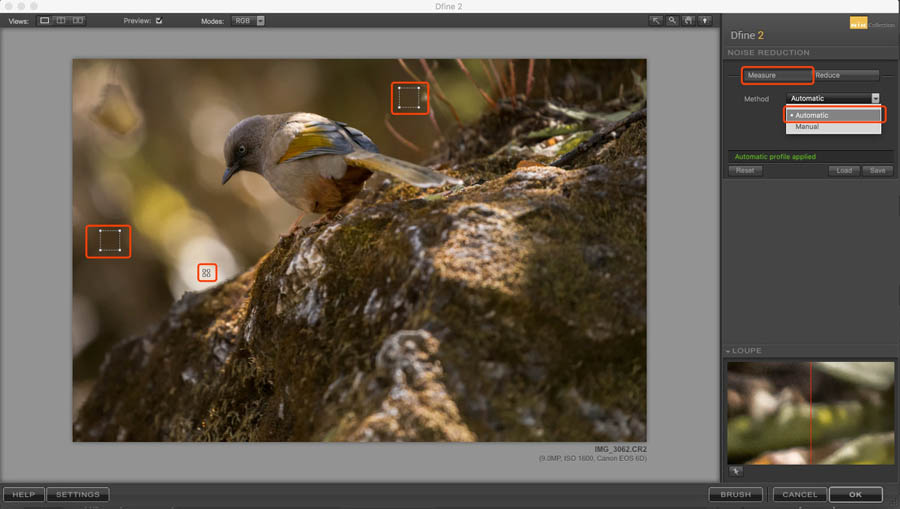Confirm with the OK button
This screenshot has width=900, height=509.
pyautogui.click(x=855, y=494)
